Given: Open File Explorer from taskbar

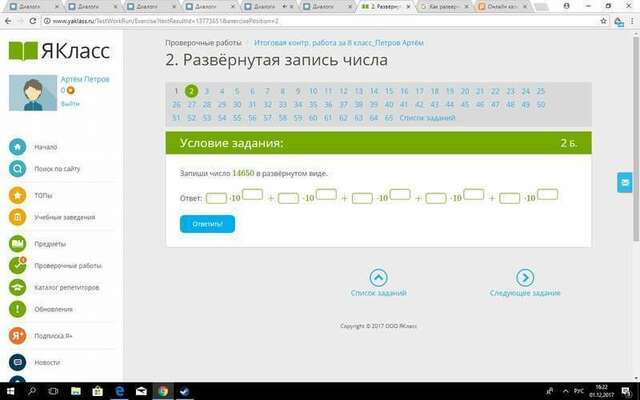Looking at the screenshot, I should 76,391.
